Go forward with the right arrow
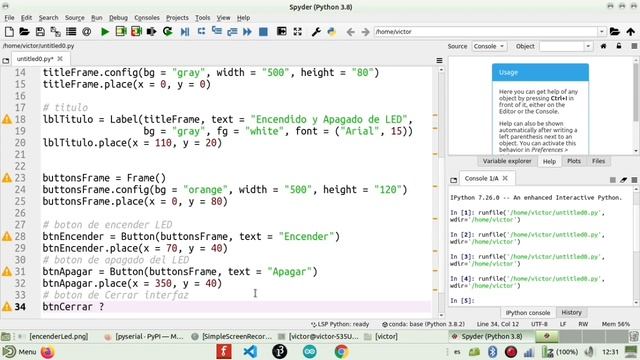 point(366,31)
